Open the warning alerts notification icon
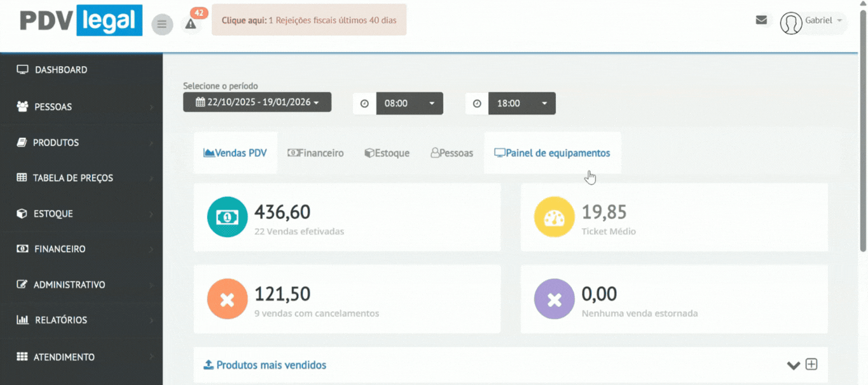The width and height of the screenshot is (868, 385). tap(190, 24)
